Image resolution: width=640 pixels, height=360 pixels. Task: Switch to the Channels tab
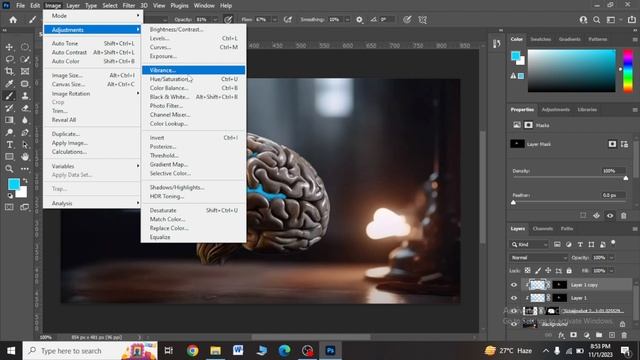tap(543, 229)
